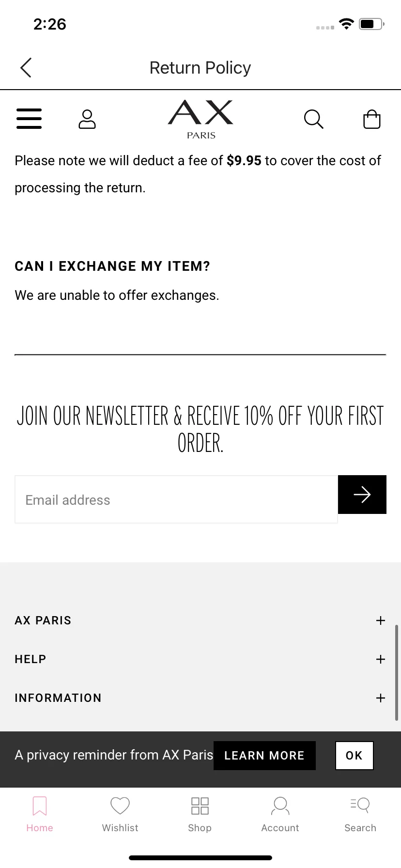The width and height of the screenshot is (401, 868).
Task: Submit newsletter with arrow button
Action: pos(362,495)
